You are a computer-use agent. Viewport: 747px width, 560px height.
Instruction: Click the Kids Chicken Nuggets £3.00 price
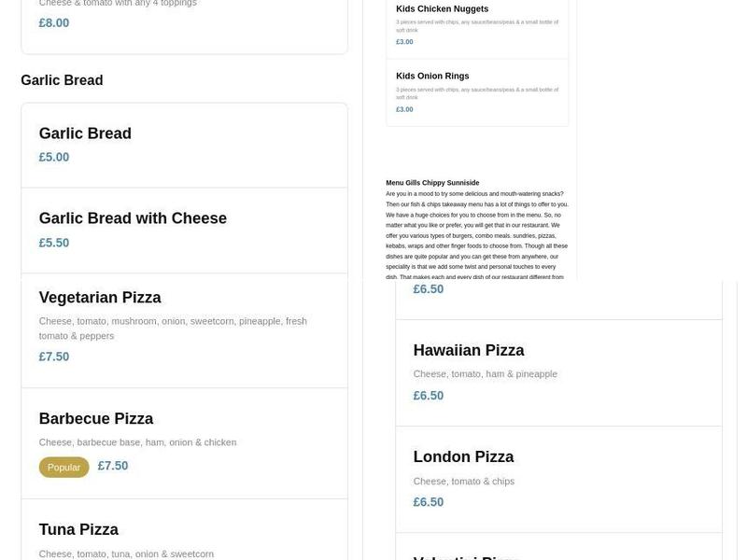pyautogui.click(x=404, y=42)
